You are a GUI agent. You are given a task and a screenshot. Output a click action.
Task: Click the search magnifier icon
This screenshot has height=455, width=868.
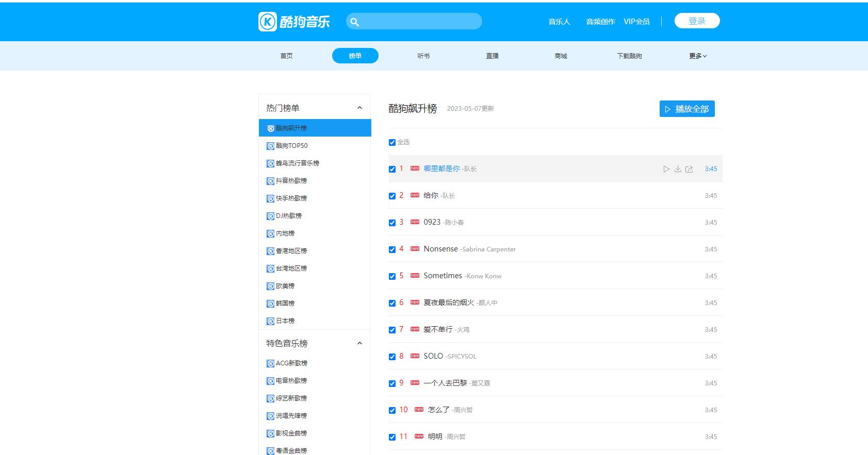coord(354,22)
